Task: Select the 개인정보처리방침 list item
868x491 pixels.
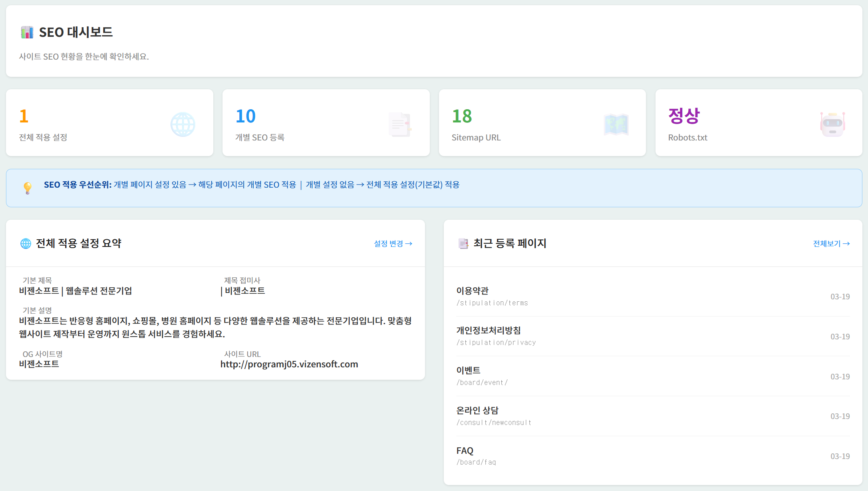Action: click(x=489, y=331)
